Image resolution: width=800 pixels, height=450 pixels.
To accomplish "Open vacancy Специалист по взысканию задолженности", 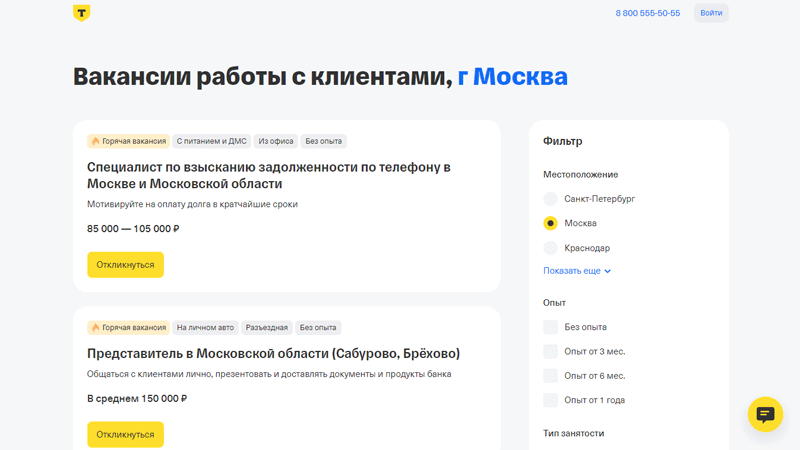I will (268, 175).
